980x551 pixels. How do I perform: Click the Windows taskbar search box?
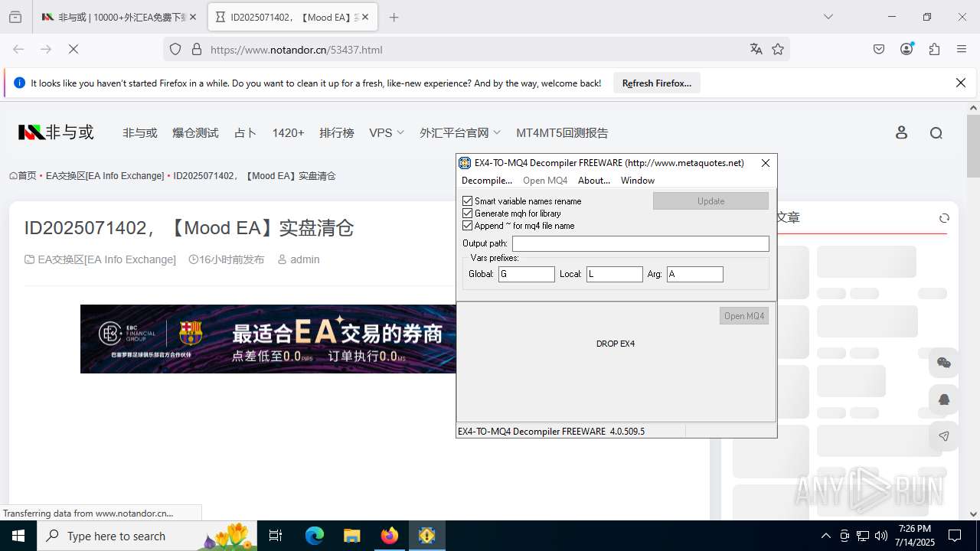[145, 536]
